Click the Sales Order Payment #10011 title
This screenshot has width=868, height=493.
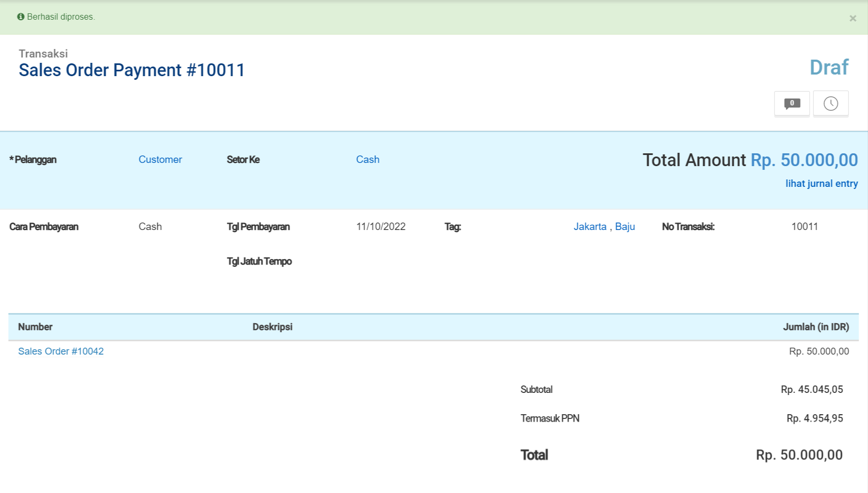tap(132, 70)
